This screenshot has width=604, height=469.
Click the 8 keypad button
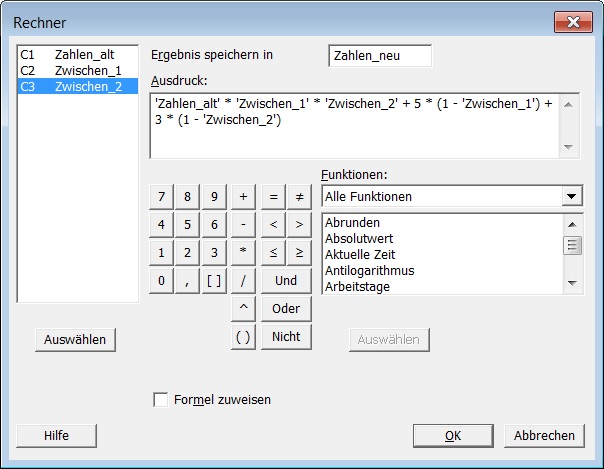click(187, 197)
